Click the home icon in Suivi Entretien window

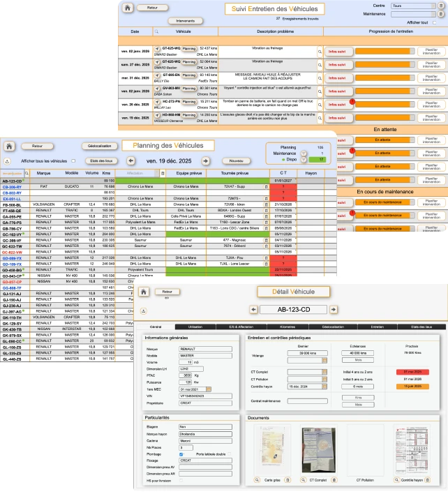(x=127, y=8)
